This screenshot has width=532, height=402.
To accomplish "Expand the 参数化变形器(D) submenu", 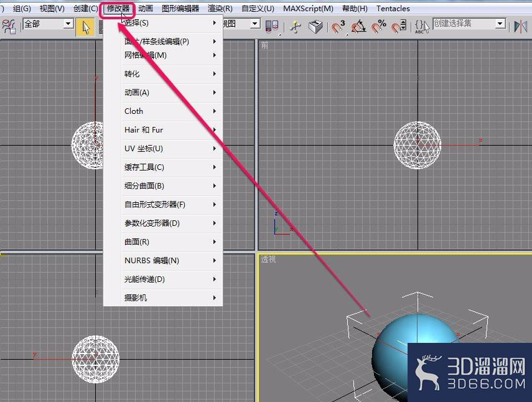I will (163, 223).
